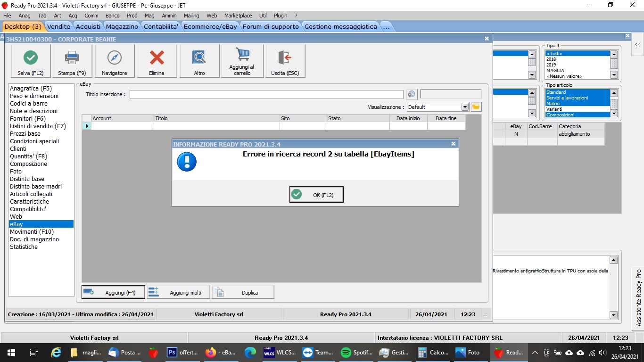The height and width of the screenshot is (362, 644).
Task: Collapse the side panel with the << button
Action: pos(637,44)
